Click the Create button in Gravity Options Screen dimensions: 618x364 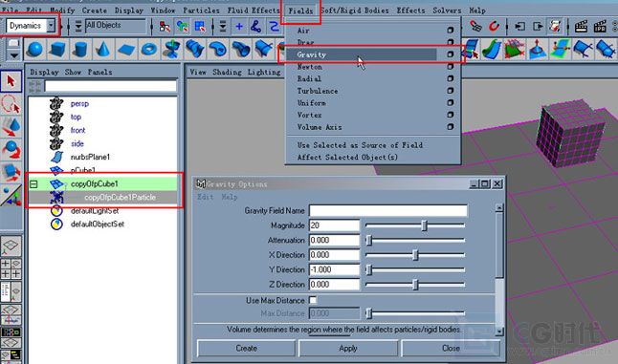coord(246,349)
